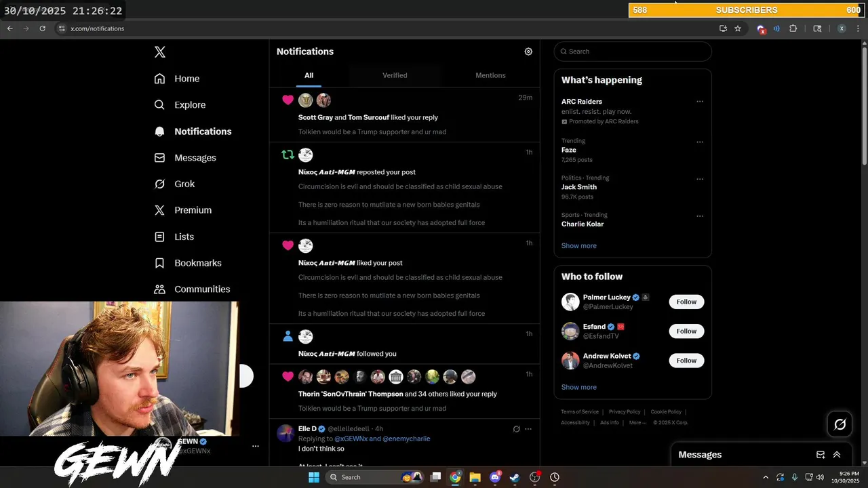The height and width of the screenshot is (488, 868).
Task: Open Privacy Policy link
Action: 625,412
